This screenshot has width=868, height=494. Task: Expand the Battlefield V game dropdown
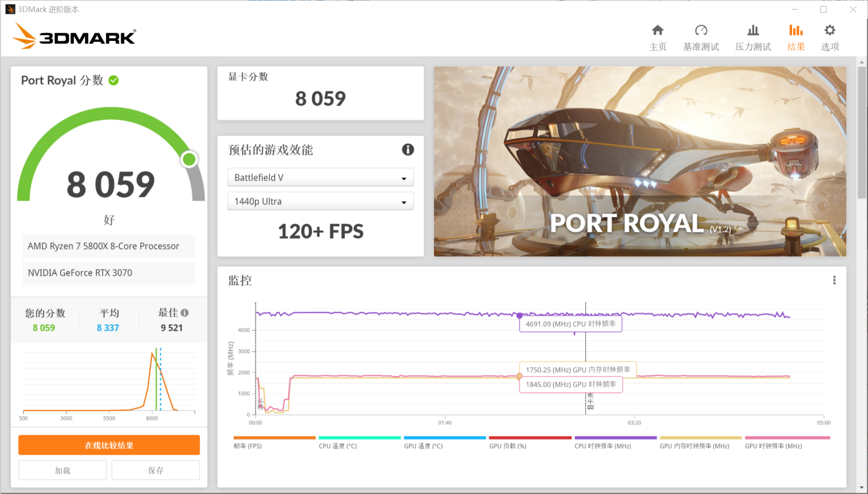click(321, 178)
